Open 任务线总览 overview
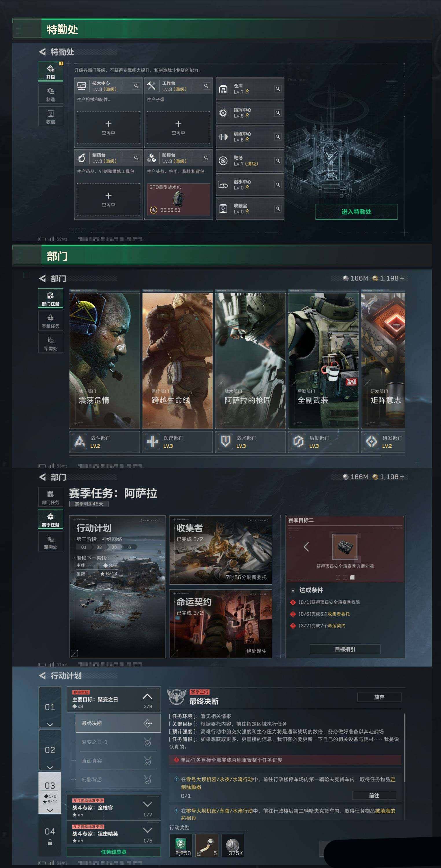The width and height of the screenshot is (441, 868). point(114,852)
